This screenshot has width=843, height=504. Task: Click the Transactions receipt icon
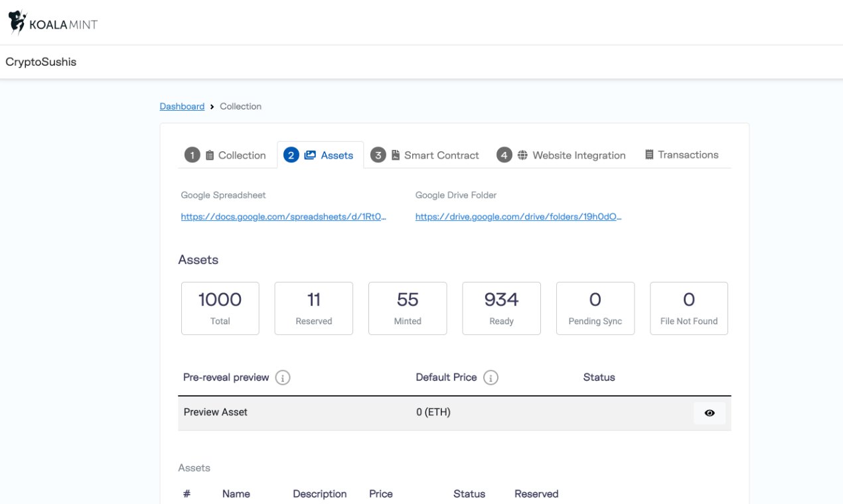(649, 155)
